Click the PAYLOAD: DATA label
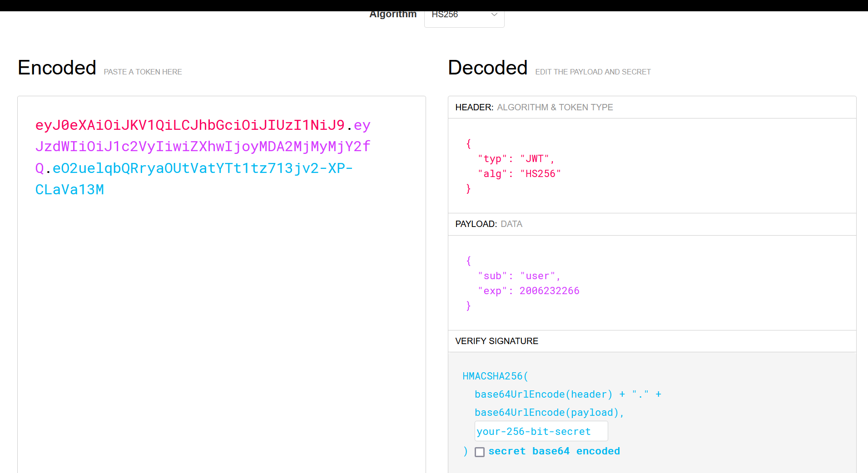Image resolution: width=868 pixels, height=473 pixels. (x=489, y=224)
